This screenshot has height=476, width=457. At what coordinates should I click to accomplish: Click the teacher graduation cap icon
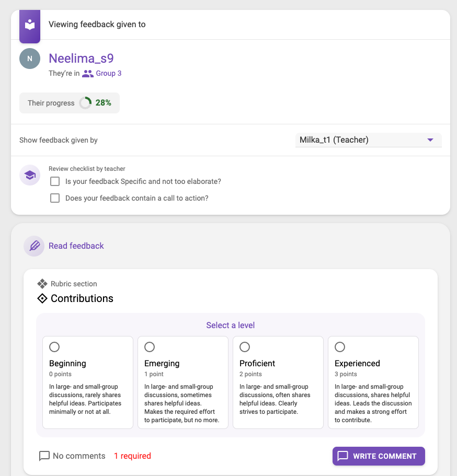(30, 175)
